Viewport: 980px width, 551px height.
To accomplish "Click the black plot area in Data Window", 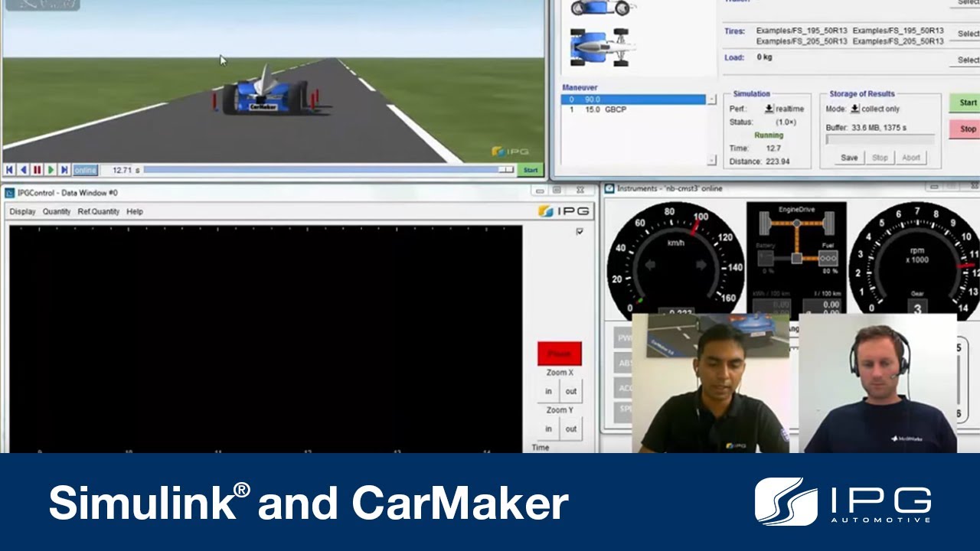I will coord(265,337).
